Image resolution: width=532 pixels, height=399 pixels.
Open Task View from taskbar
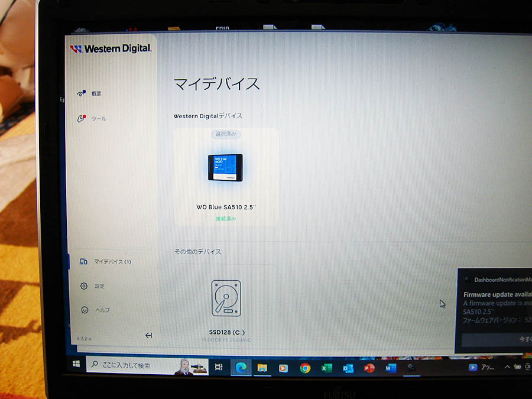(219, 367)
